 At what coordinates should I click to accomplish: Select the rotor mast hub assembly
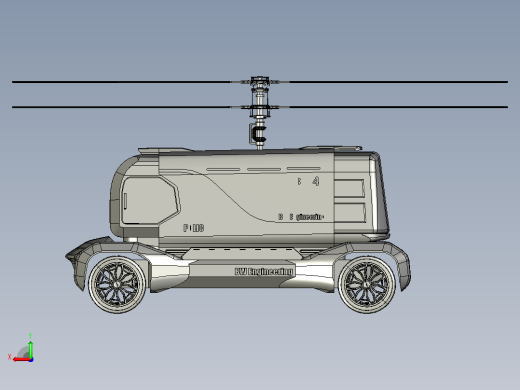coord(260,113)
